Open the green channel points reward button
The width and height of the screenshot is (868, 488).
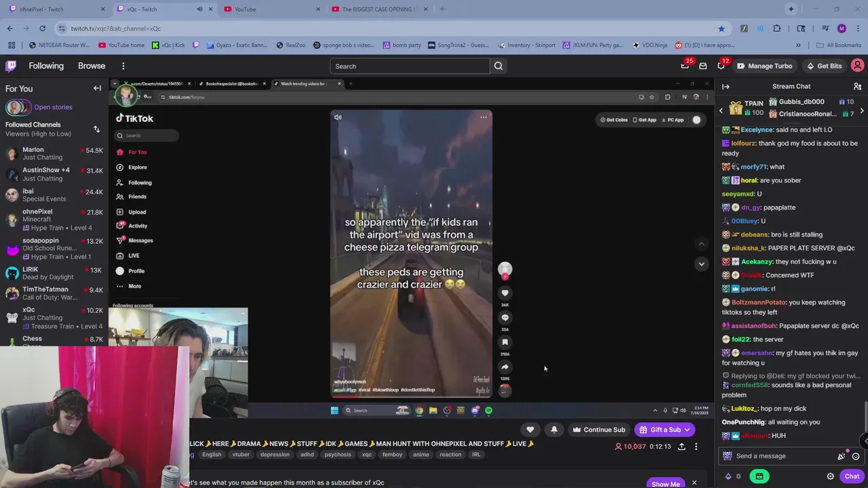coord(759,476)
